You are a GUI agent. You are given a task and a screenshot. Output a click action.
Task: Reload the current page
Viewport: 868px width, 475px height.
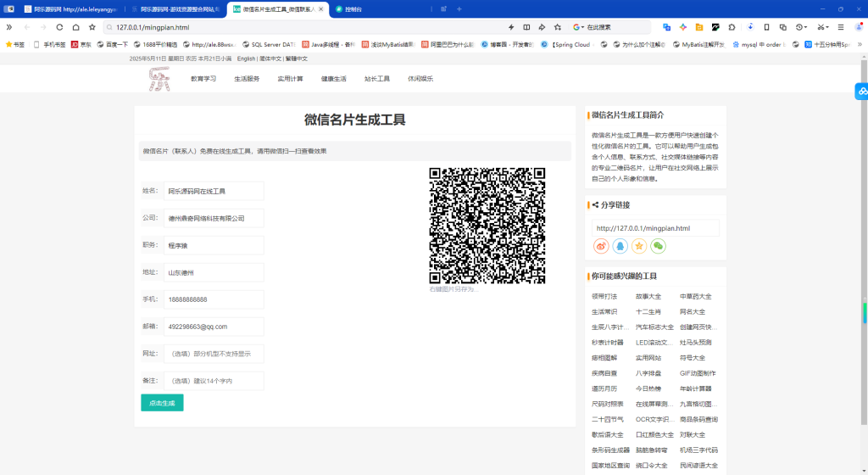click(59, 27)
